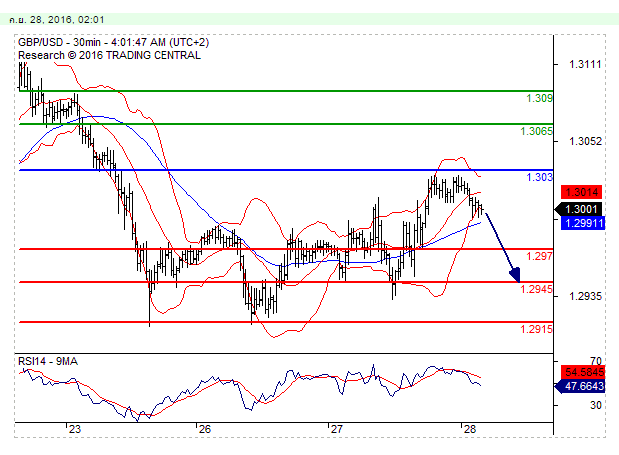The height and width of the screenshot is (455, 619).
Task: Click the '26' date axis marker
Action: coord(205,429)
